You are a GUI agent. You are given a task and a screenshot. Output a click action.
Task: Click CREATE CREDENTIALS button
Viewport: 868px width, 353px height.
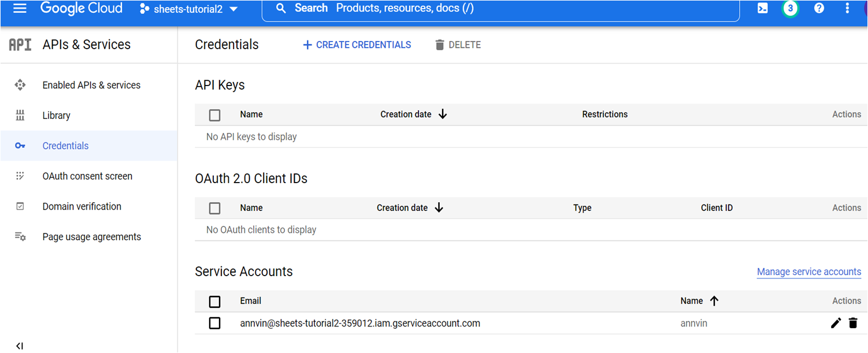(x=357, y=44)
